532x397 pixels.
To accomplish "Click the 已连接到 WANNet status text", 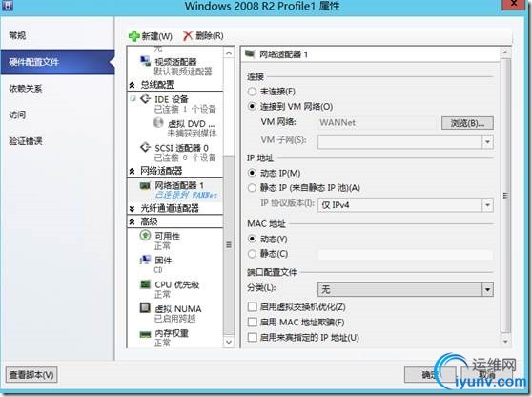I will pyautogui.click(x=186, y=195).
